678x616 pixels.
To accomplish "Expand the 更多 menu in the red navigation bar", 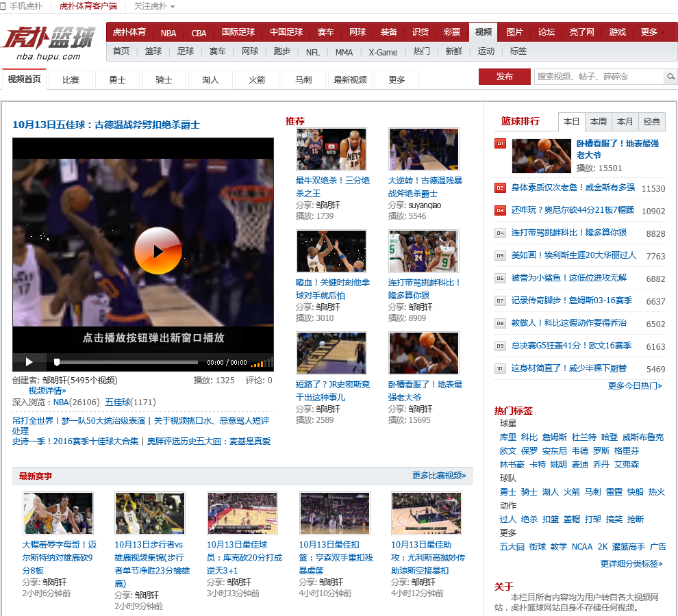I will (x=652, y=32).
